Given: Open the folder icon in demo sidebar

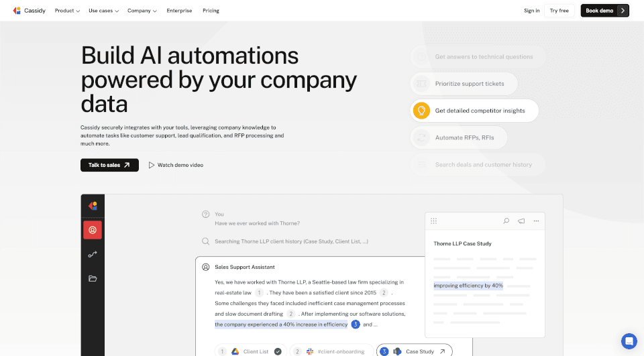Looking at the screenshot, I should [x=93, y=278].
